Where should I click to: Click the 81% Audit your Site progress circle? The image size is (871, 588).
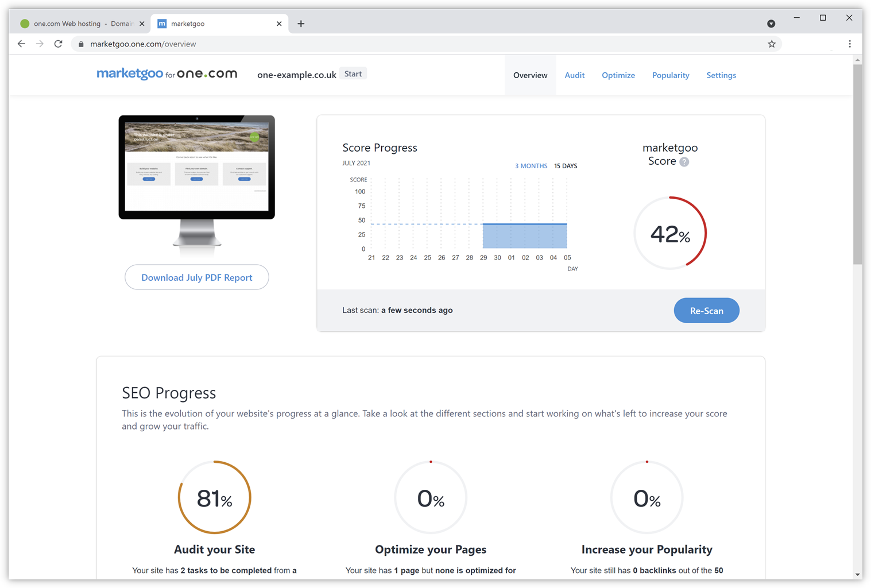214,497
